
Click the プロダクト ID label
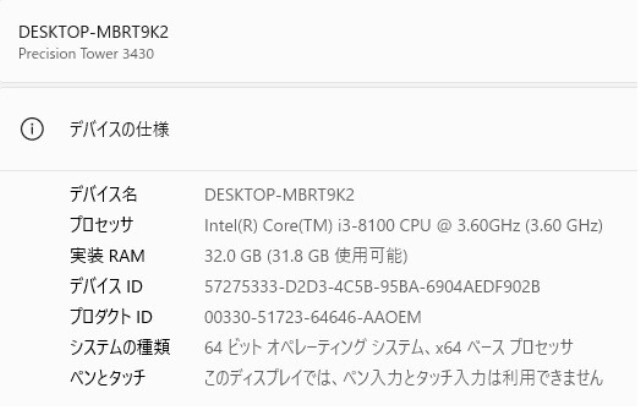pyautogui.click(x=109, y=317)
